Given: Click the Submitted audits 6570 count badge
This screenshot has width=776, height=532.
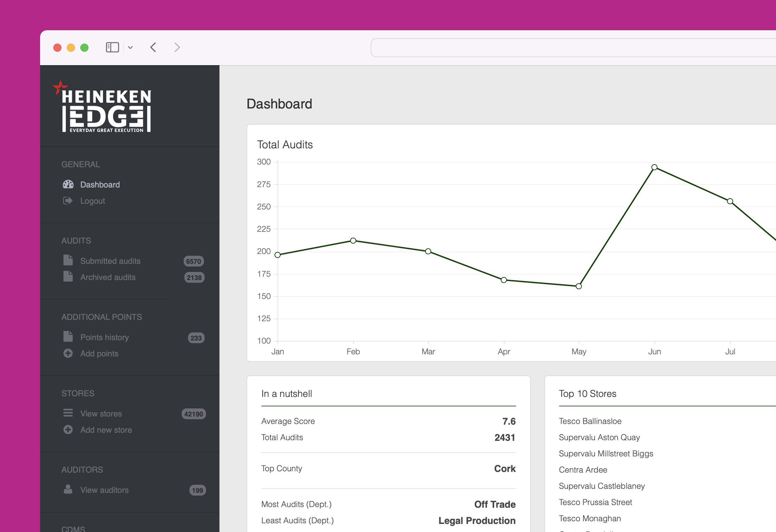Looking at the screenshot, I should [194, 261].
